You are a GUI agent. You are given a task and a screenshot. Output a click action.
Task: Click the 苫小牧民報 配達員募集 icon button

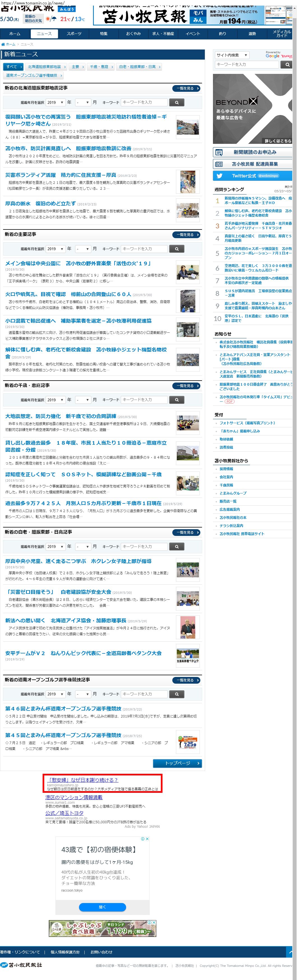pos(219,164)
